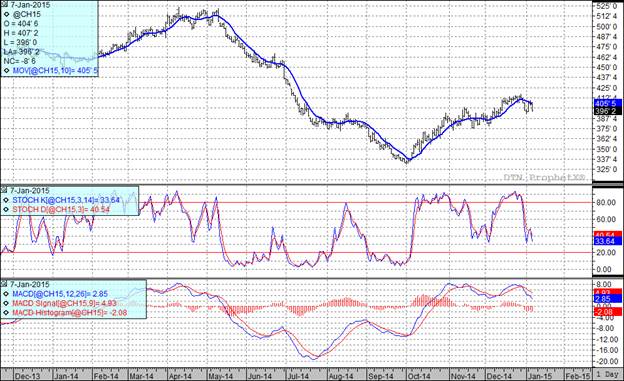Click the Apr-14 label on the time axis

180,376
